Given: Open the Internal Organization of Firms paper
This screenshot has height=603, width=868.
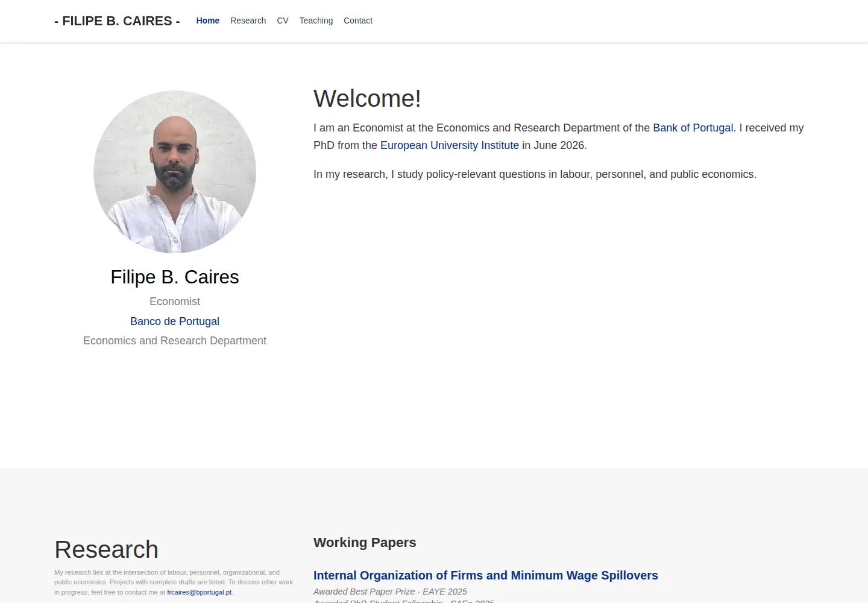Looking at the screenshot, I should click(486, 575).
